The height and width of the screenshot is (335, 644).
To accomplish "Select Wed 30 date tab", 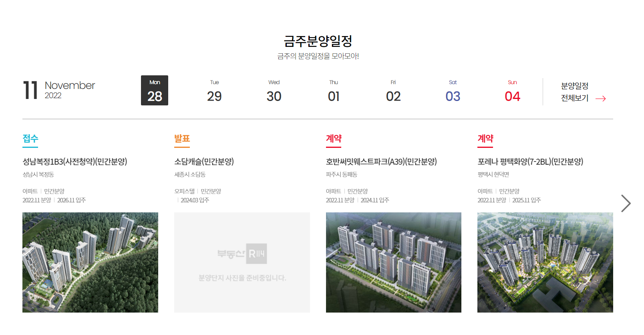I will 274,91.
